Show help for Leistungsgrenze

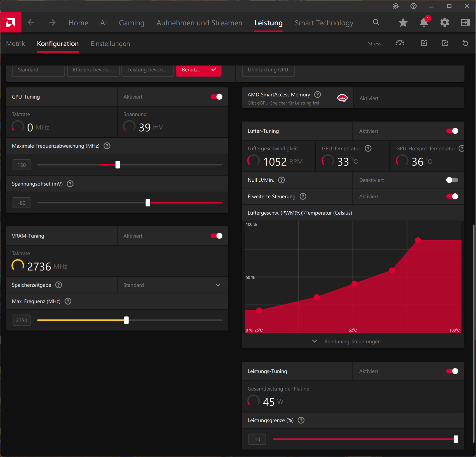pos(301,420)
